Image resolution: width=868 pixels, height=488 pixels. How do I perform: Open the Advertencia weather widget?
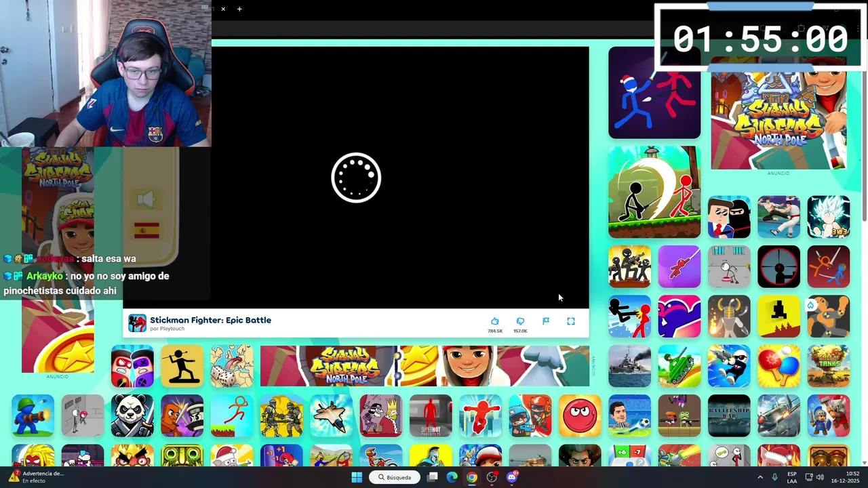click(x=37, y=477)
